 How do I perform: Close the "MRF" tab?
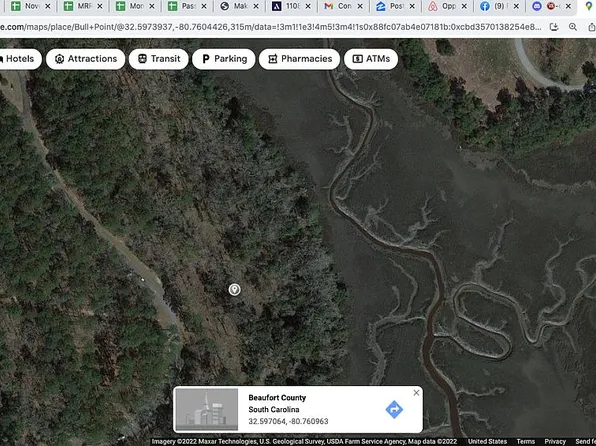(x=100, y=6)
